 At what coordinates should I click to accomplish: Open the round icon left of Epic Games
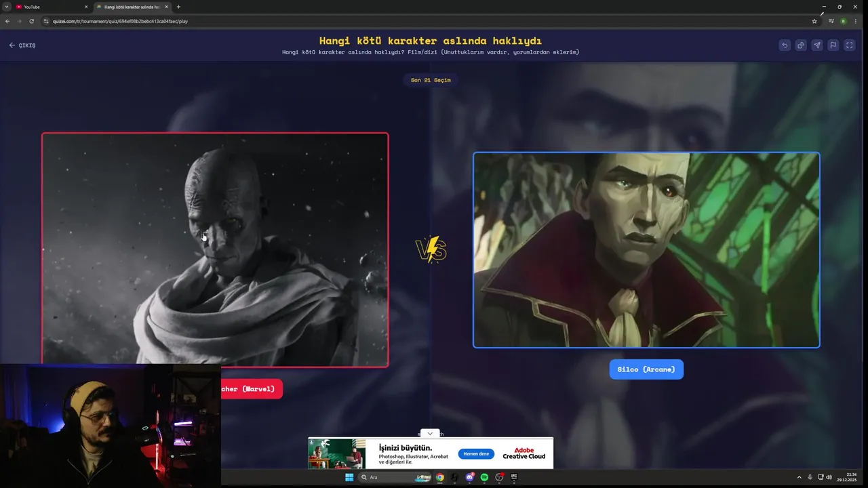coord(499,477)
